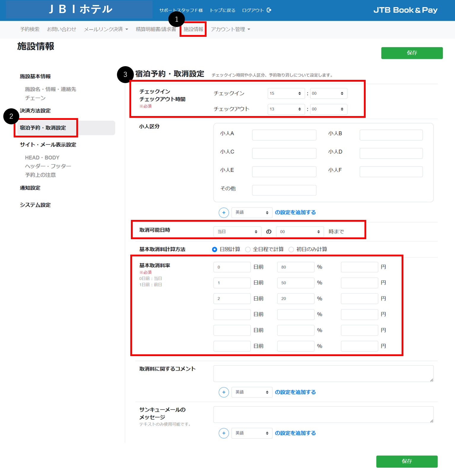This screenshot has width=455, height=476.
Task: Click plus icon under サンキューメールのメッセージ
Action: coord(224,433)
